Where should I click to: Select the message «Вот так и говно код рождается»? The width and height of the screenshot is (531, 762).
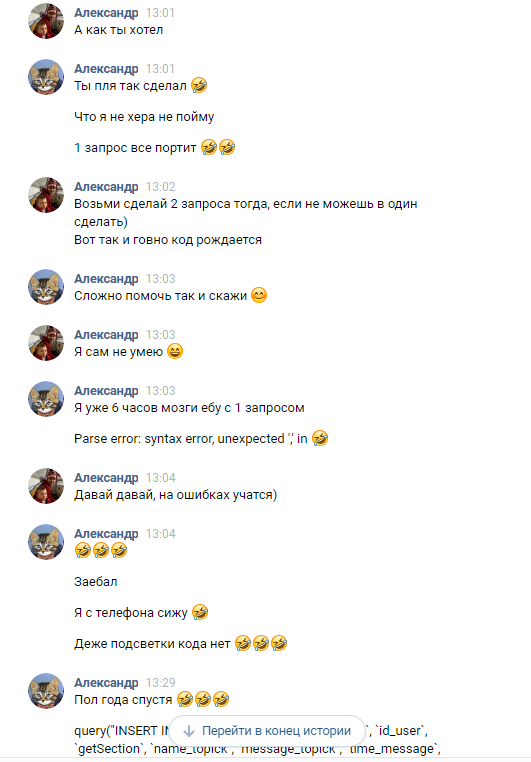coord(168,240)
